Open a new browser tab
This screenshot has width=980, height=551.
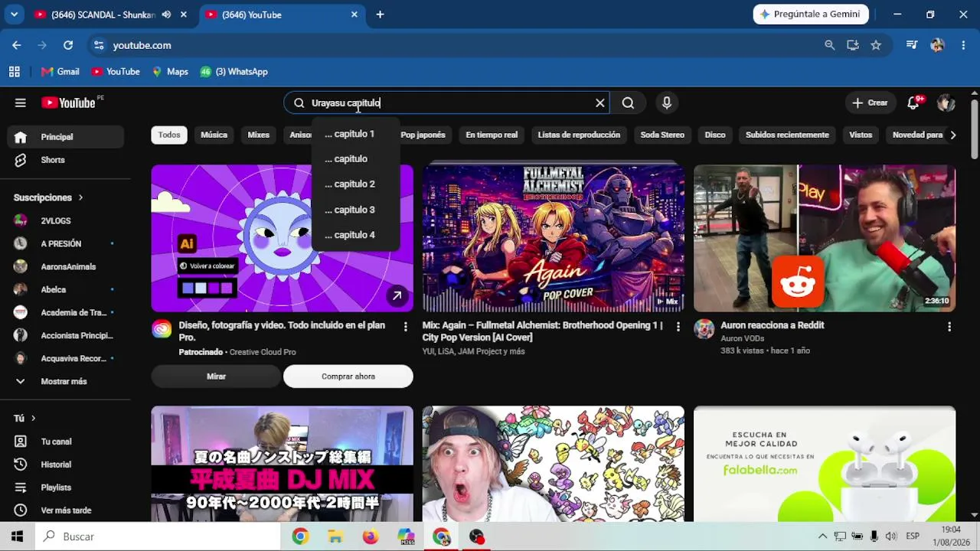click(x=380, y=15)
